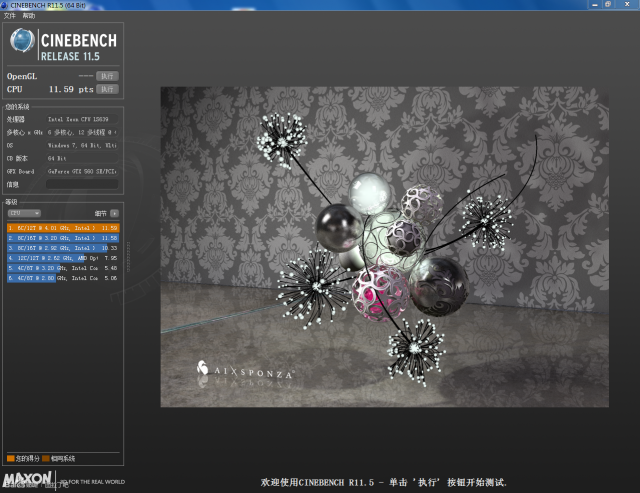Click the AIXSPONZA logo in render
The width and height of the screenshot is (640, 493).
point(245,370)
